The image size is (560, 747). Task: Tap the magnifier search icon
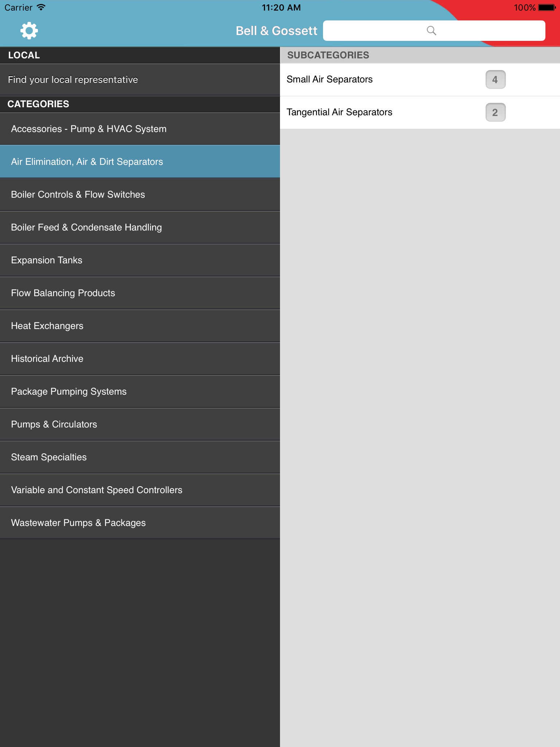(431, 31)
